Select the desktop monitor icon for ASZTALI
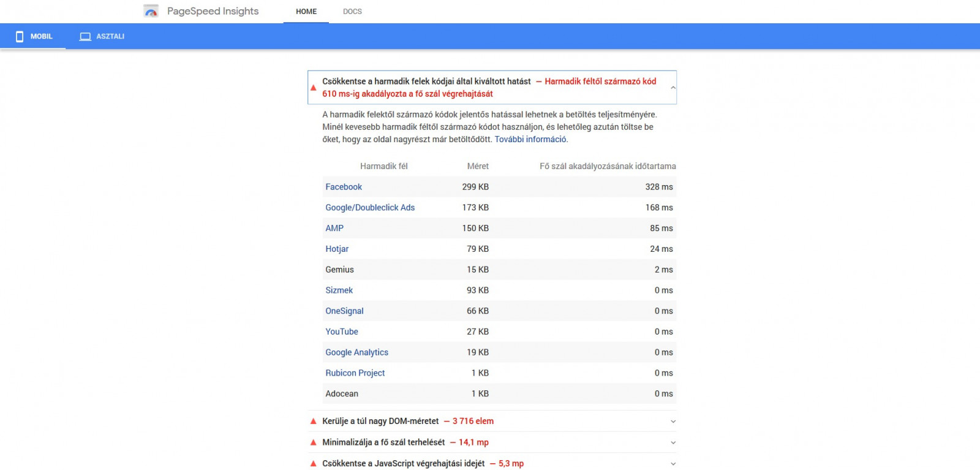Image resolution: width=980 pixels, height=470 pixels. [85, 36]
